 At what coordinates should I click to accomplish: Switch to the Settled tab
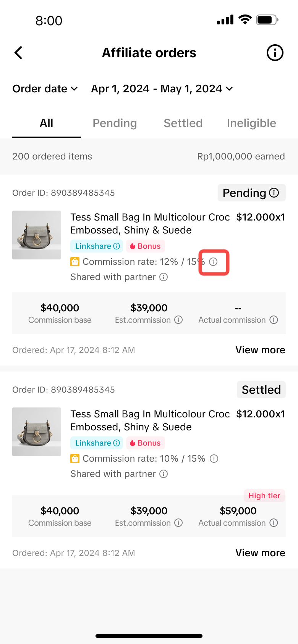click(x=183, y=123)
